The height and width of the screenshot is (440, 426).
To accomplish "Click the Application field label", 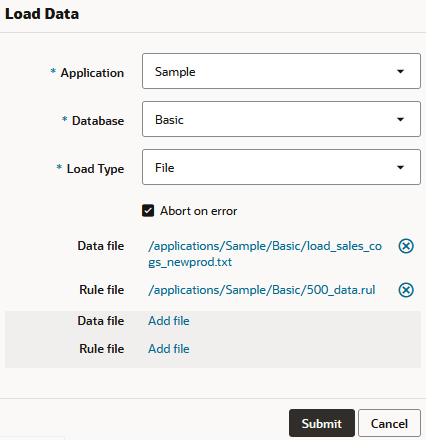I will point(92,73).
